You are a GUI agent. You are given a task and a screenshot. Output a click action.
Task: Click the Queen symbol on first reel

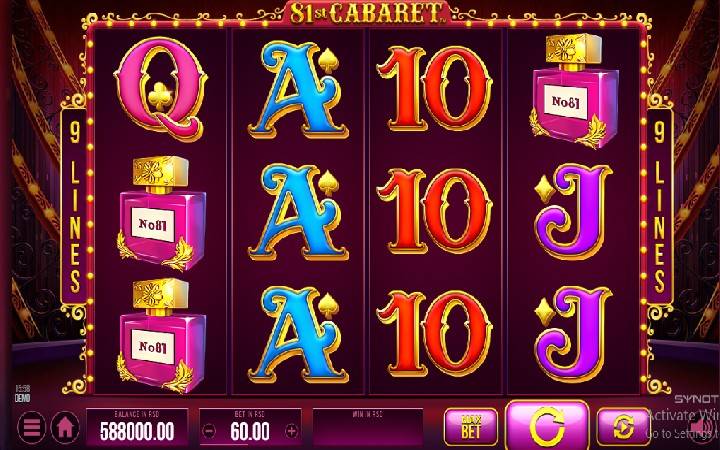pyautogui.click(x=160, y=90)
